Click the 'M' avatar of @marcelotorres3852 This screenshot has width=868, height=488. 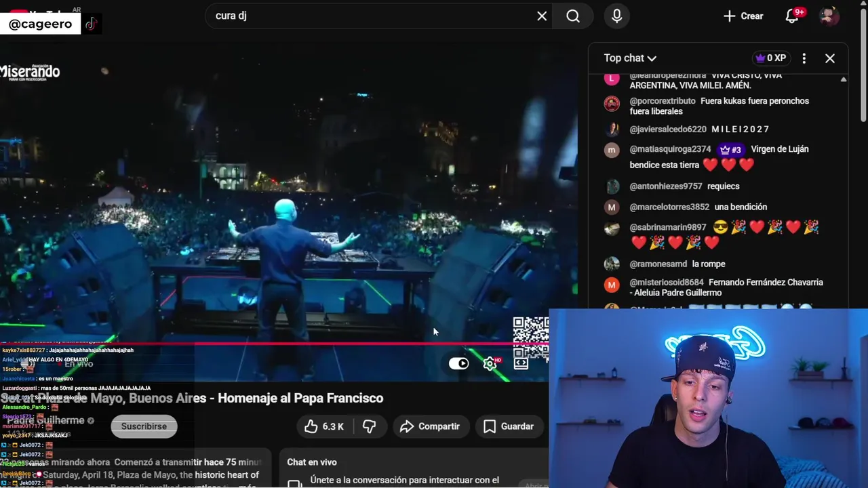(x=612, y=207)
